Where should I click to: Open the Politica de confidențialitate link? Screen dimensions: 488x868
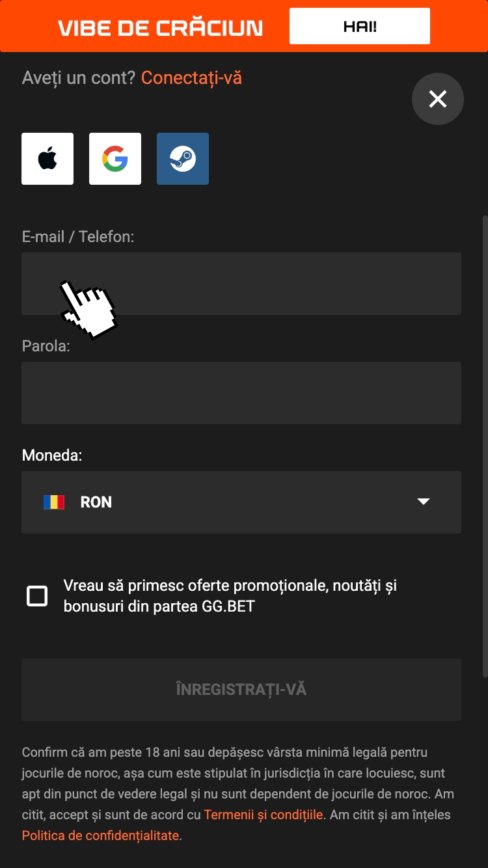coord(100,835)
